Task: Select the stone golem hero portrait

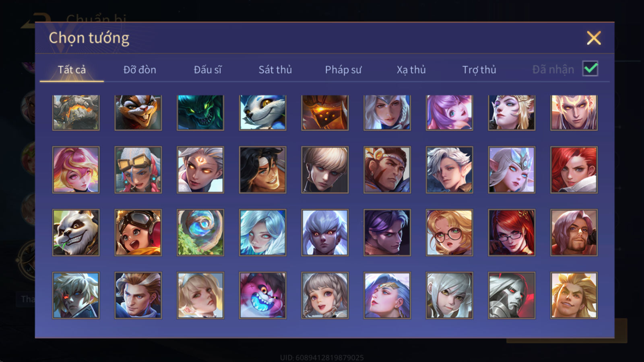Action: (76, 113)
